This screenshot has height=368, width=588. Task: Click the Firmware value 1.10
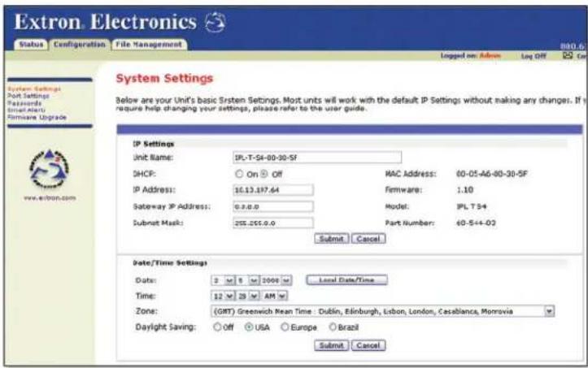click(x=464, y=190)
